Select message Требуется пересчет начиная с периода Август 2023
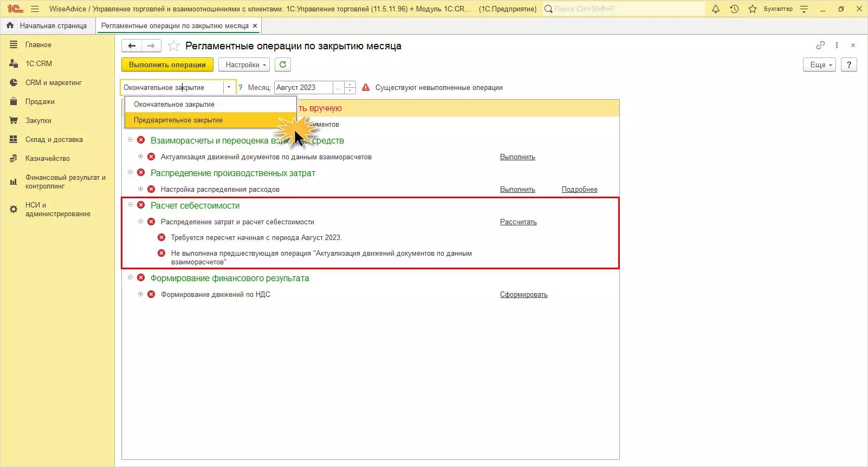The width and height of the screenshot is (868, 467). pyautogui.click(x=256, y=237)
